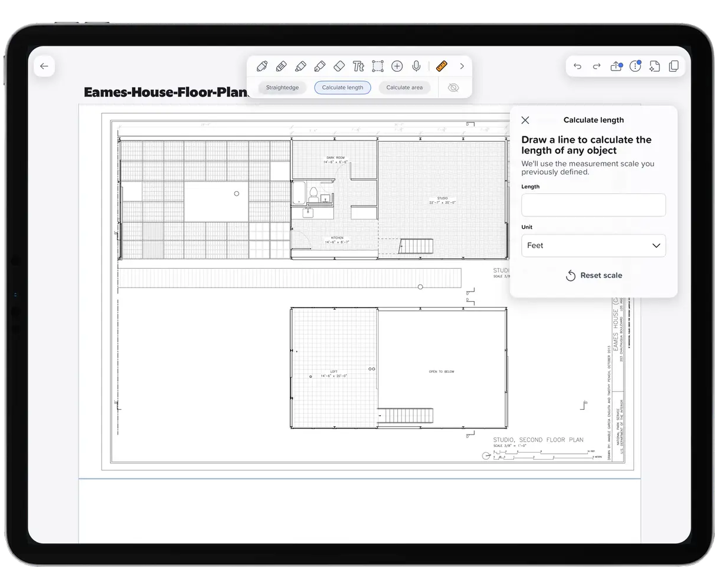717x588 pixels.
Task: Select the pen tool in toolbar
Action: click(x=262, y=66)
